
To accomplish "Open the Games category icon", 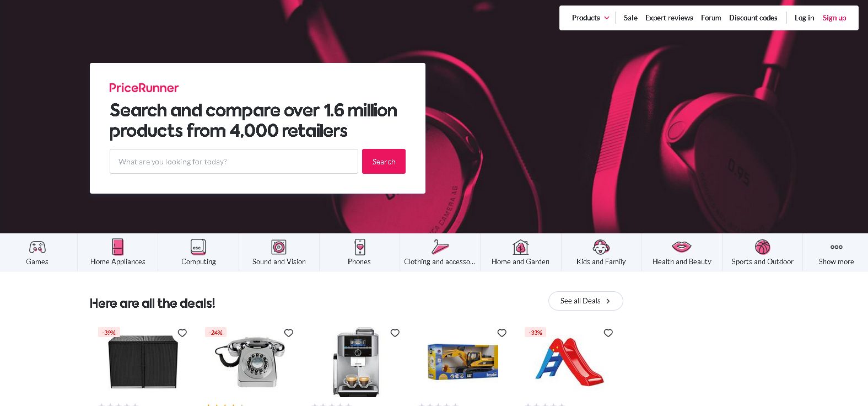I will (x=37, y=247).
